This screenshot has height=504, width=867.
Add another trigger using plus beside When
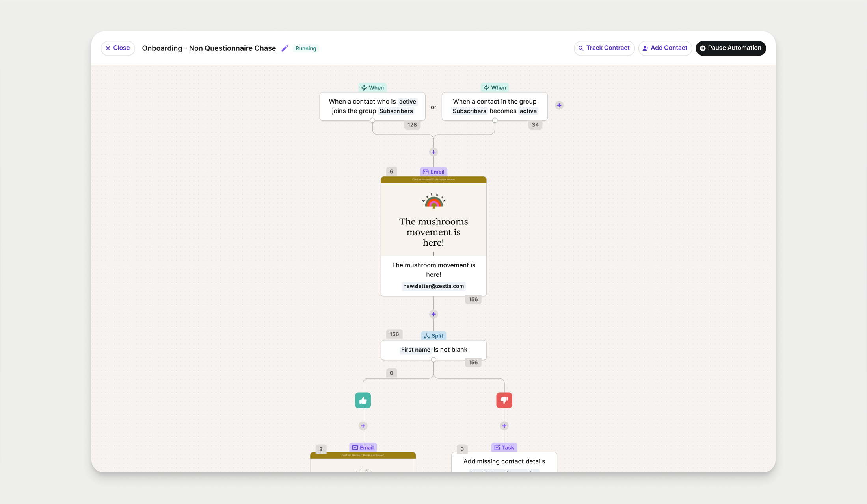(559, 105)
